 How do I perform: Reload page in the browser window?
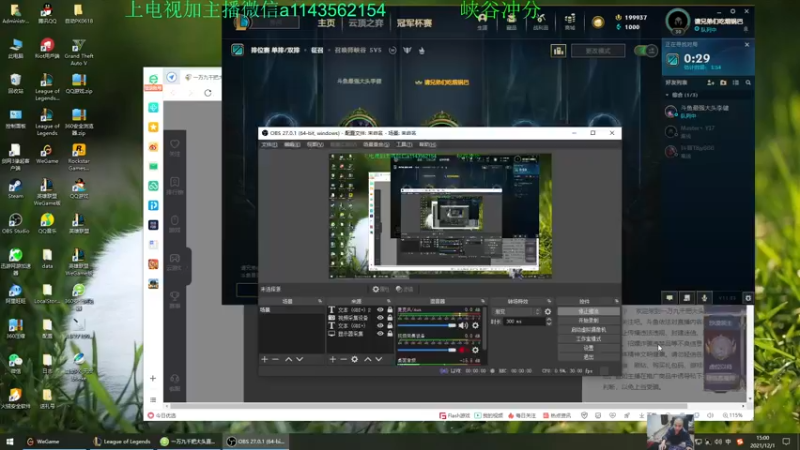tap(208, 93)
